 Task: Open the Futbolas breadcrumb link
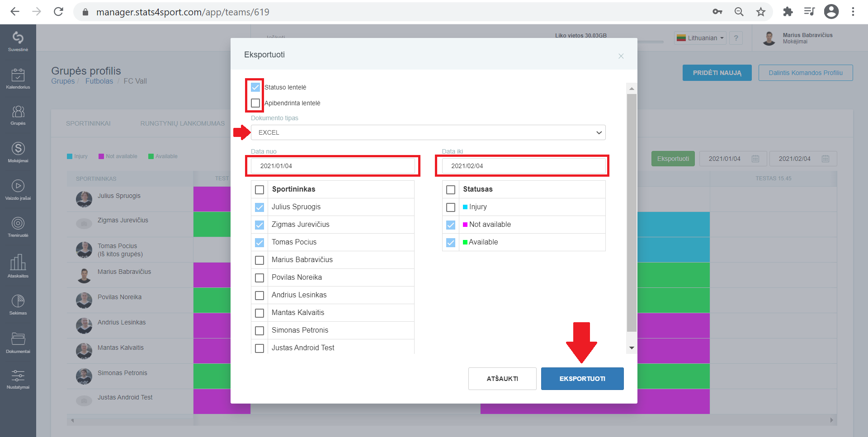pos(99,81)
